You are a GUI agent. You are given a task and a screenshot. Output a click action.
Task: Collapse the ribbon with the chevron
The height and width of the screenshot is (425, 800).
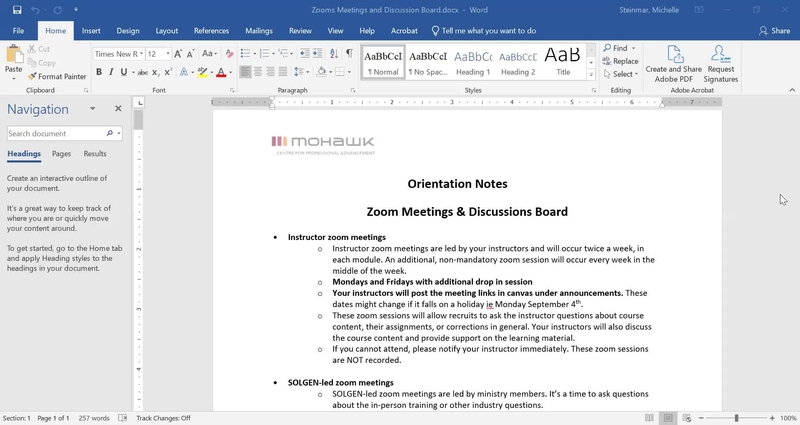pyautogui.click(x=792, y=90)
